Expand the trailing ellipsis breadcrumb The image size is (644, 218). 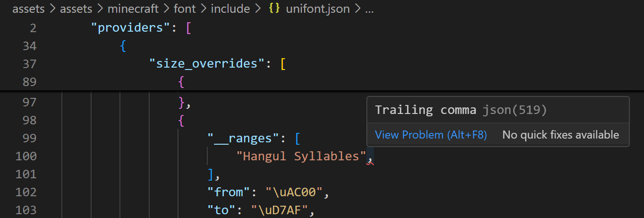tap(369, 9)
